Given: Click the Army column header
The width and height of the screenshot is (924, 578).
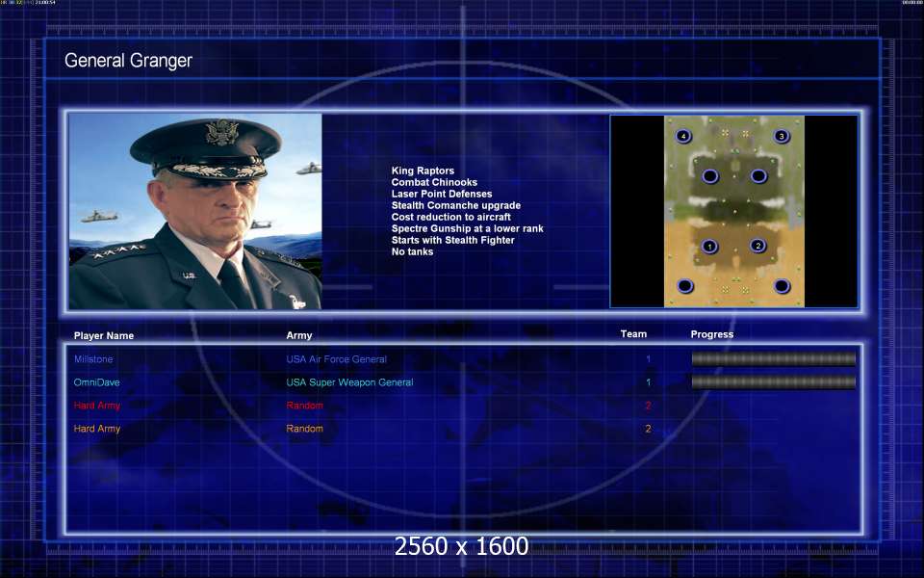Looking at the screenshot, I should tap(298, 335).
